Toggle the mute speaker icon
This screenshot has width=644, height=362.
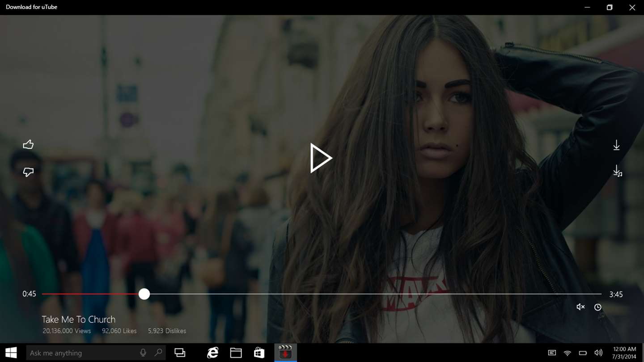coord(580,307)
